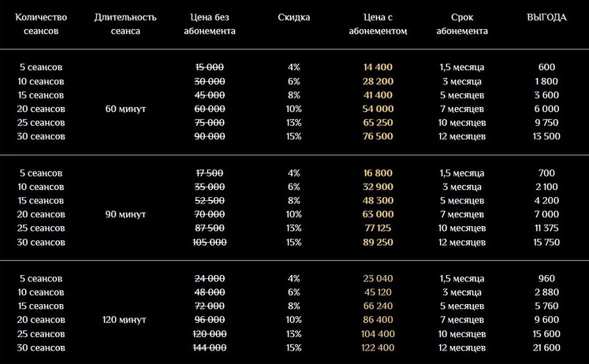Select the "90 минут" duration label
The image size is (589, 364).
click(x=125, y=214)
